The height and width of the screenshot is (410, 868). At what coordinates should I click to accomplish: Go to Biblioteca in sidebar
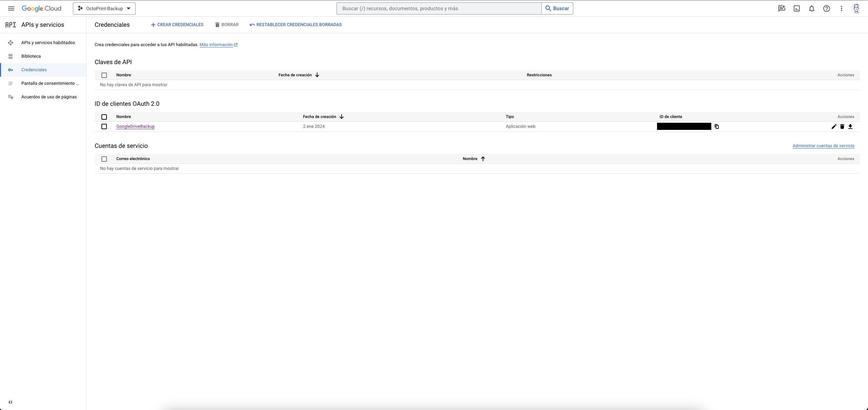pos(31,56)
